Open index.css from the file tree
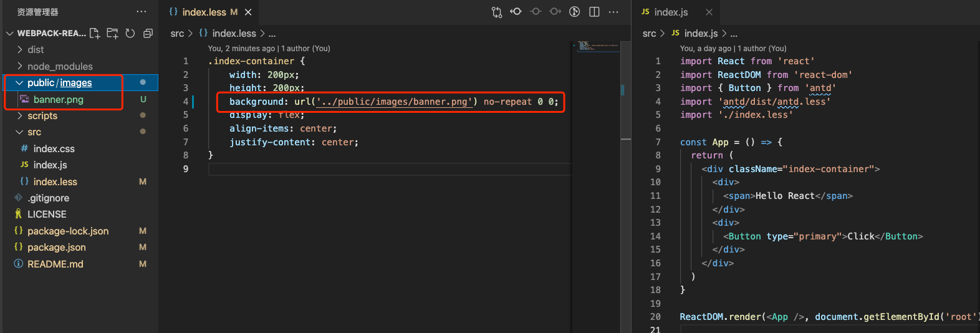Viewport: 980px width, 333px height. click(54, 148)
